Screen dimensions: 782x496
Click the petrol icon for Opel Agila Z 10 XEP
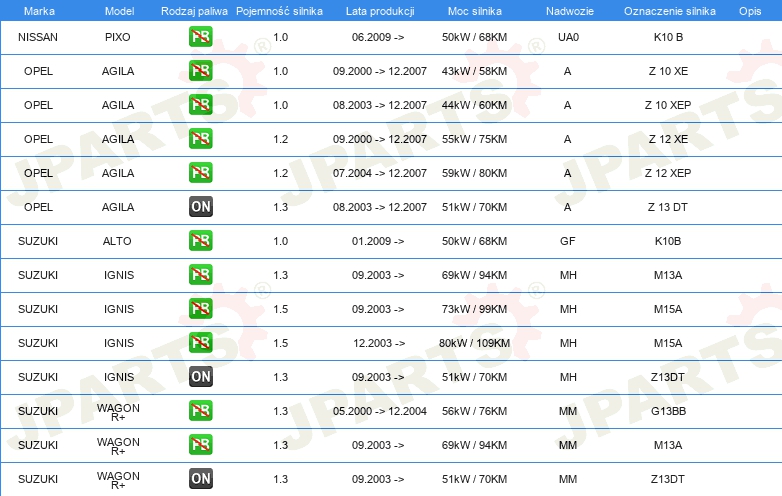click(x=200, y=105)
